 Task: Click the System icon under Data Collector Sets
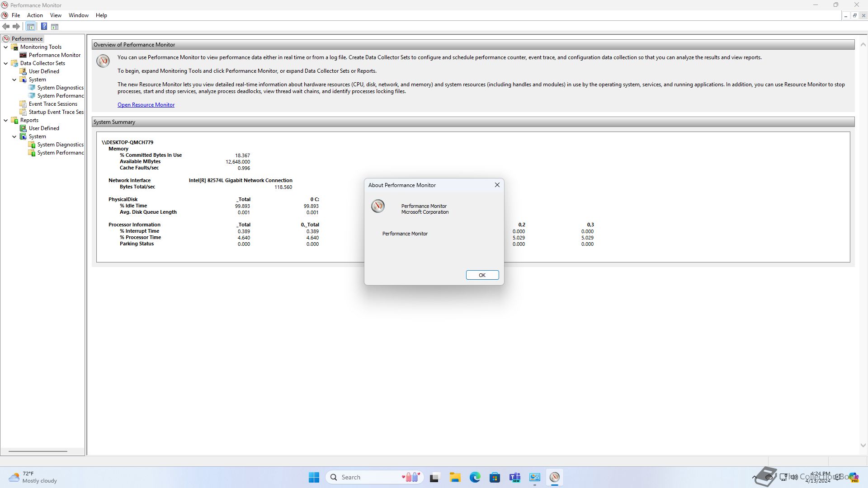click(23, 80)
